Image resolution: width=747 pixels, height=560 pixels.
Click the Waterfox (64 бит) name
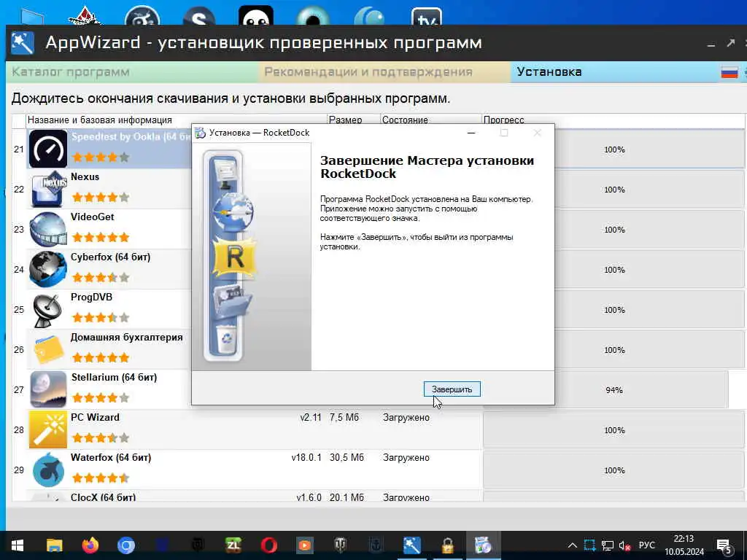click(x=111, y=458)
